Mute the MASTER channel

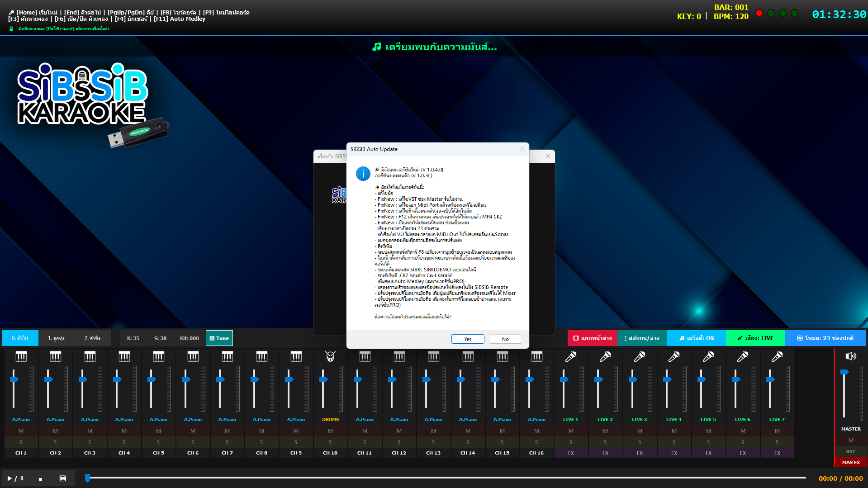(851, 440)
